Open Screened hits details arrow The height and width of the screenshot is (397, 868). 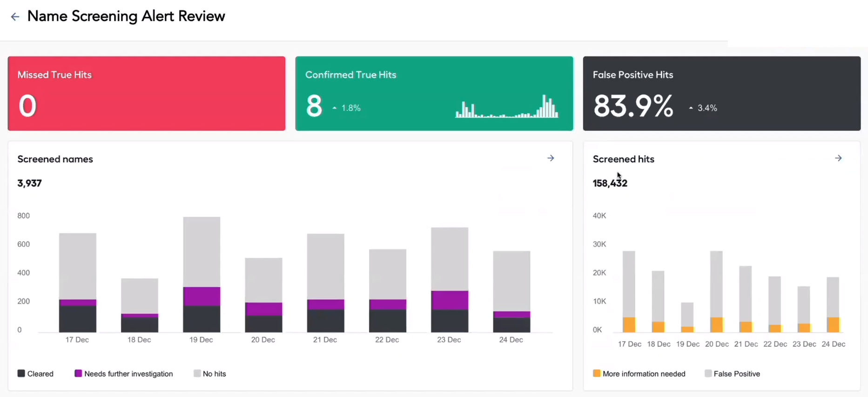[838, 158]
